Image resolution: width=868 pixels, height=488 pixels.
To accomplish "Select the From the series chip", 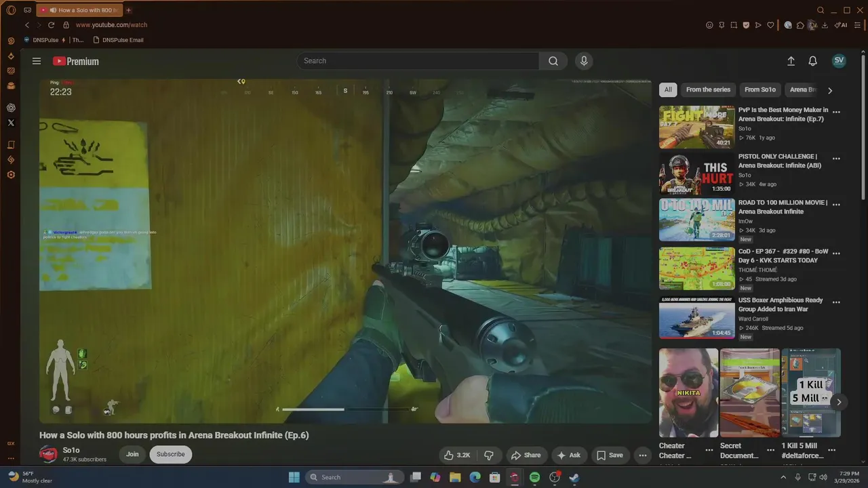I will pos(708,89).
